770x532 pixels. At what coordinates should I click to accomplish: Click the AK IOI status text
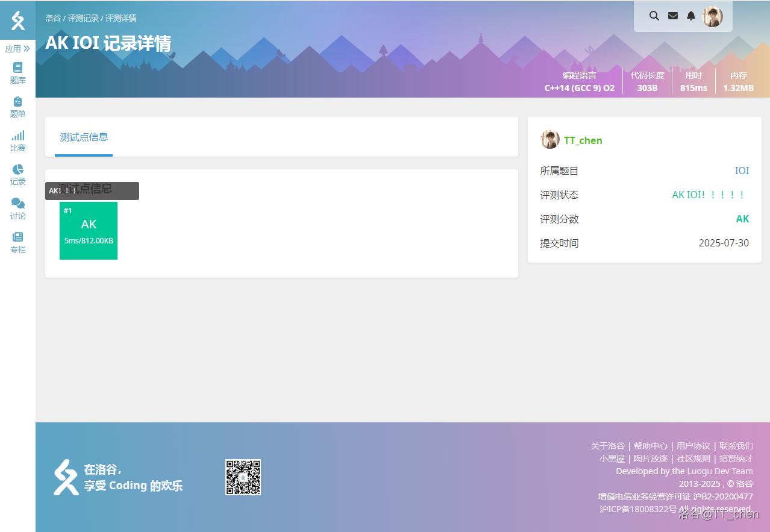click(710, 195)
